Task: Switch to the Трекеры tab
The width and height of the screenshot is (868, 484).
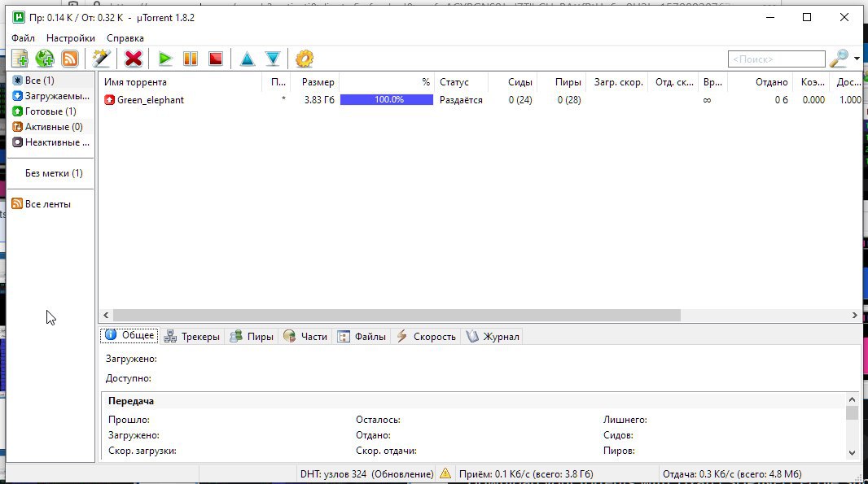Action: pos(192,336)
